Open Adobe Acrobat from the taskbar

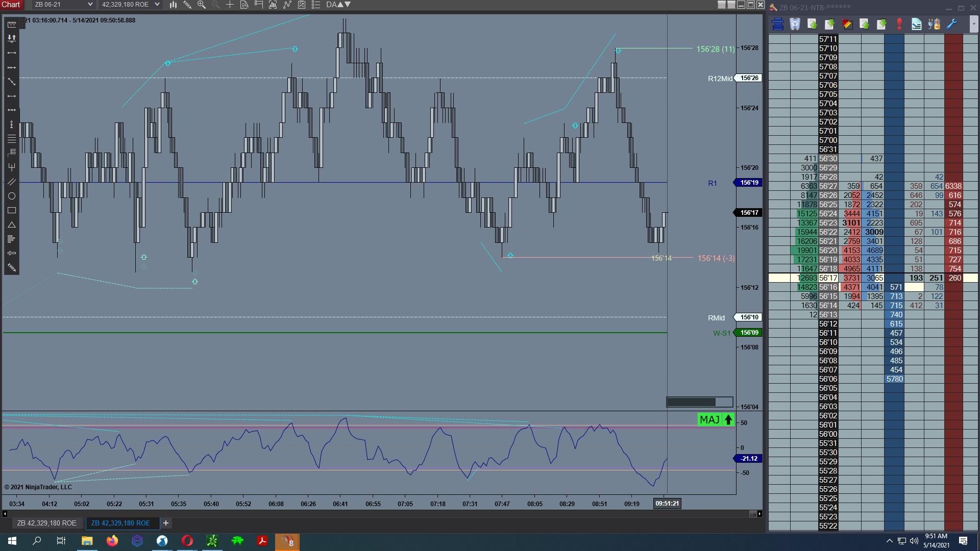[262, 541]
